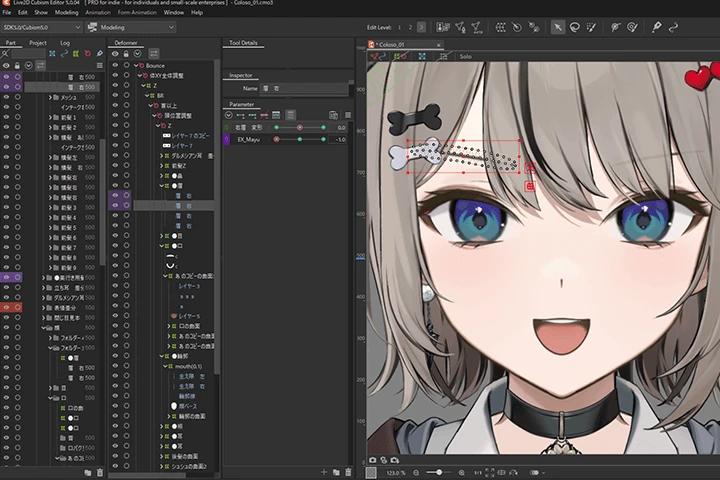Click the Part panel hamburger menu button
This screenshot has height=480, width=720.
coord(99,66)
